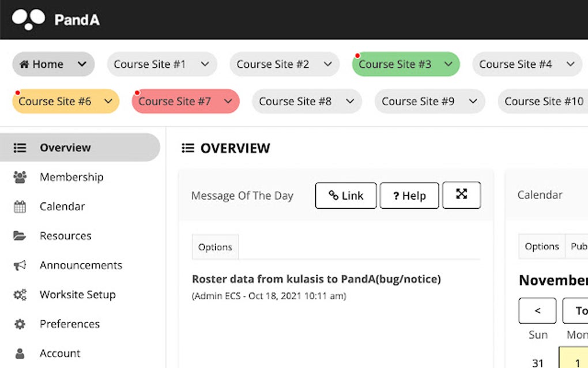Click the Preferences gear icon

20,324
